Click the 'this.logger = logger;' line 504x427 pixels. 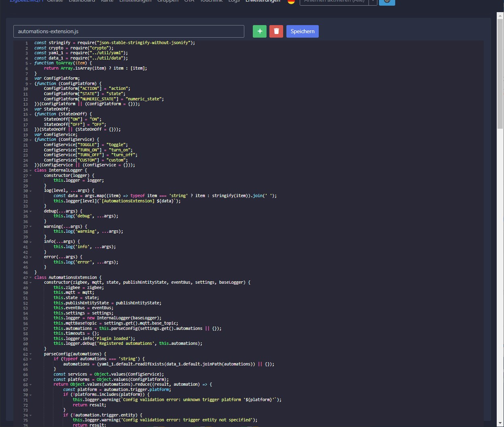tap(78, 181)
